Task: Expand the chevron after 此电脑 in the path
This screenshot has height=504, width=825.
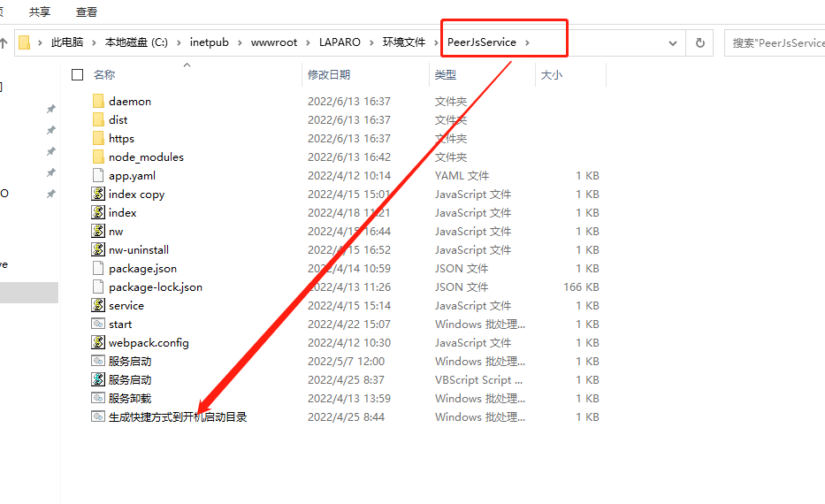Action: (x=94, y=42)
